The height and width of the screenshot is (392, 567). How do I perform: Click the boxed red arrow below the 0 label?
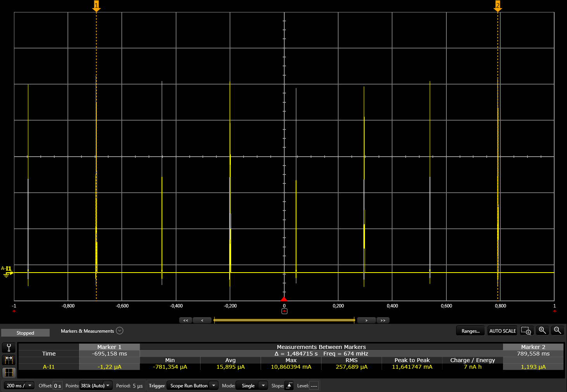pos(284,311)
